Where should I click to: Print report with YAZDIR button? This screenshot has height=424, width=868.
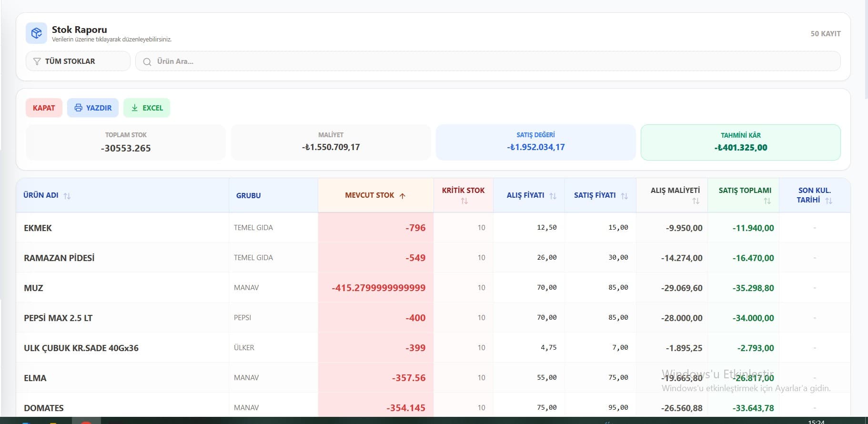93,108
